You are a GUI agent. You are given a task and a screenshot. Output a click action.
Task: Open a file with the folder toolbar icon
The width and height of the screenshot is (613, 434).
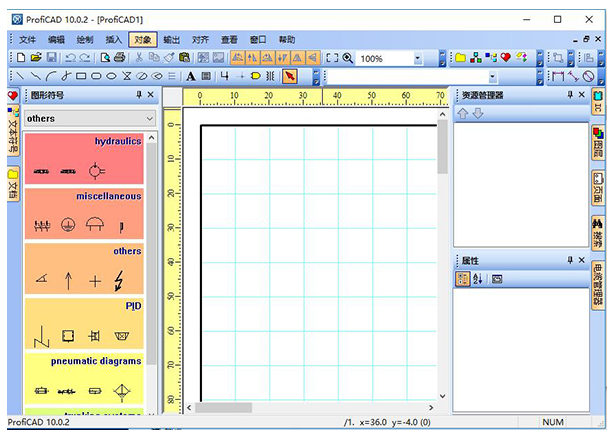tap(36, 58)
